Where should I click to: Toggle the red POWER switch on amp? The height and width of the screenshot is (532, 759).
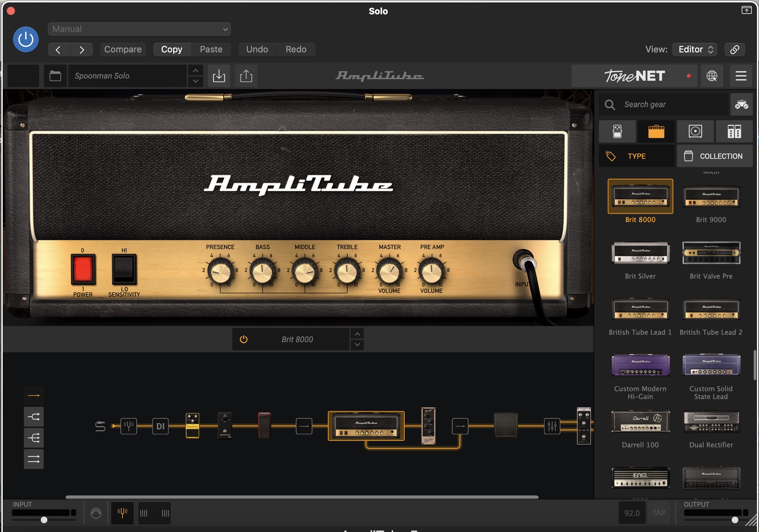point(83,269)
